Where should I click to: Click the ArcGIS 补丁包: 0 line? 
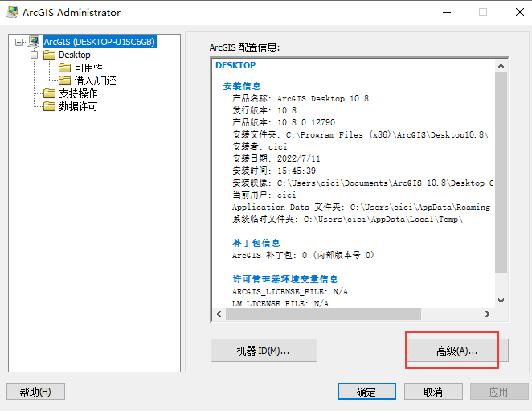(x=303, y=255)
